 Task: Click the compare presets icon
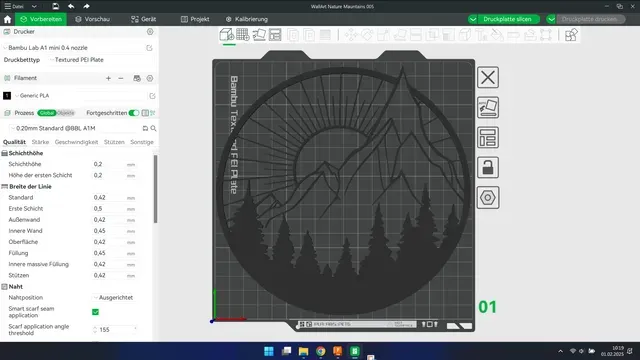pos(145,113)
